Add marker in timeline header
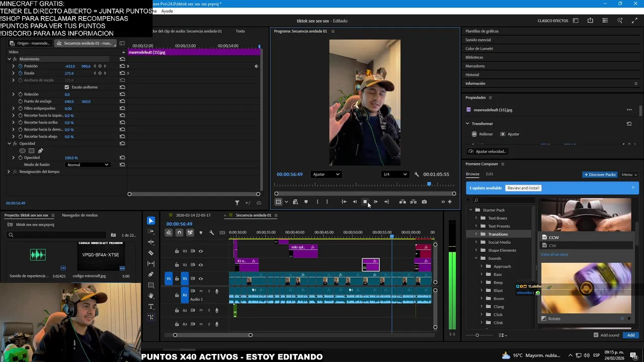This screenshot has width=644, height=362. click(x=201, y=232)
